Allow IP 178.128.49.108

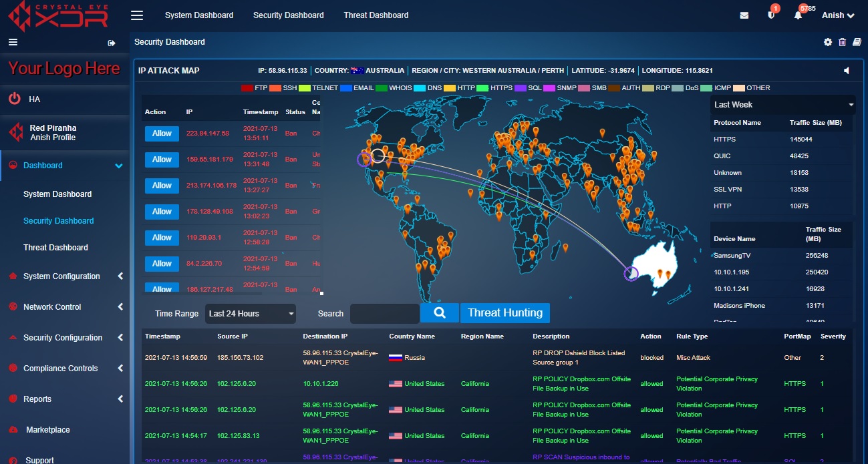coord(162,211)
